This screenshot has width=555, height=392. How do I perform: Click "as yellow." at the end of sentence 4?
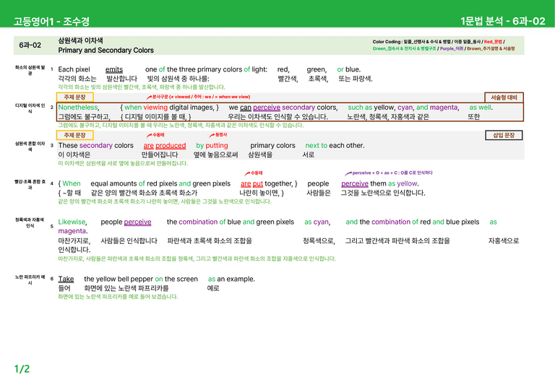tap(403, 183)
